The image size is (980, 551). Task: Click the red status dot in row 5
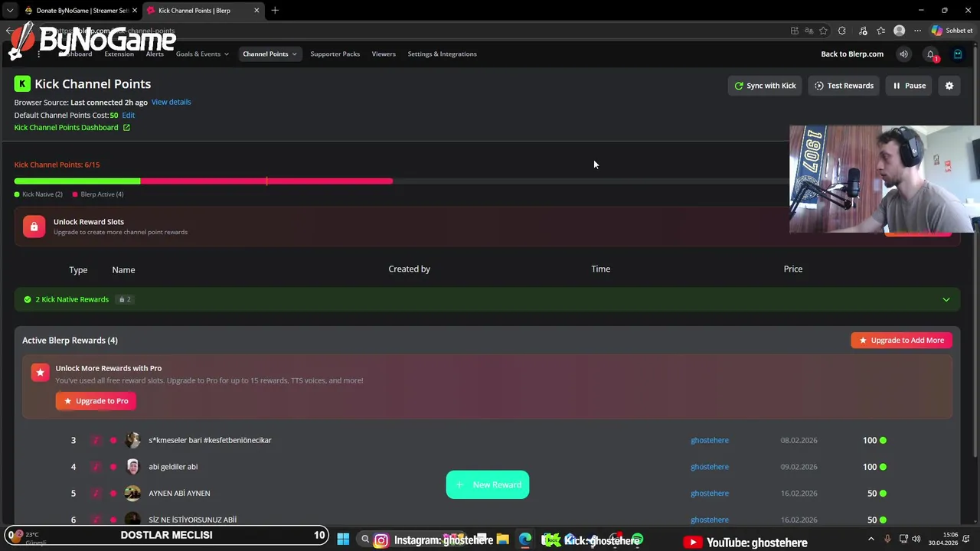point(113,494)
